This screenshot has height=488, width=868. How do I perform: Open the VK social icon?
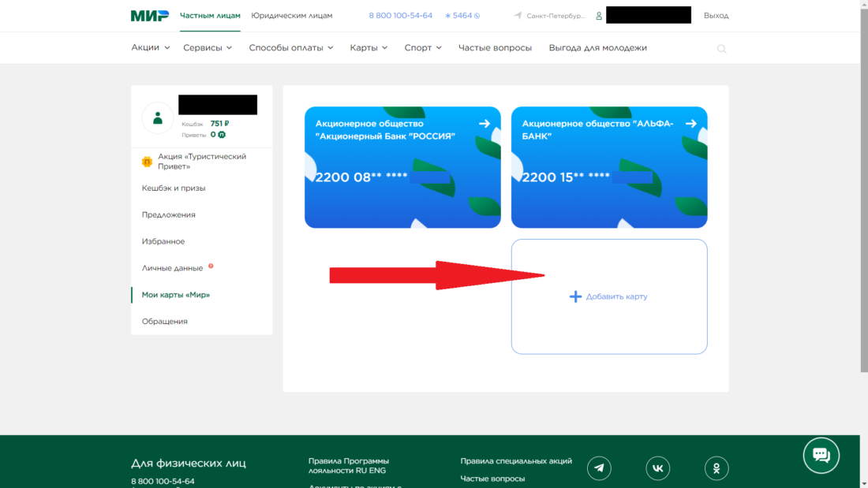coord(658,468)
